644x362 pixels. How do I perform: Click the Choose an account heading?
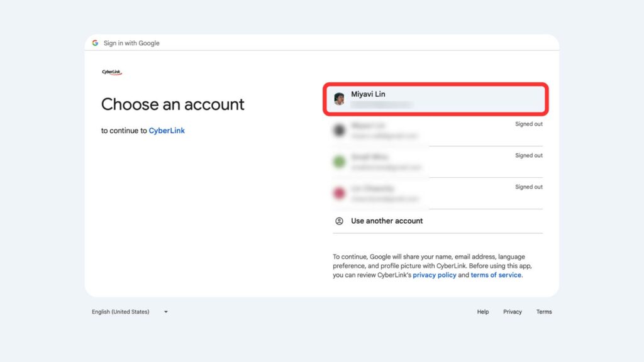click(x=172, y=104)
